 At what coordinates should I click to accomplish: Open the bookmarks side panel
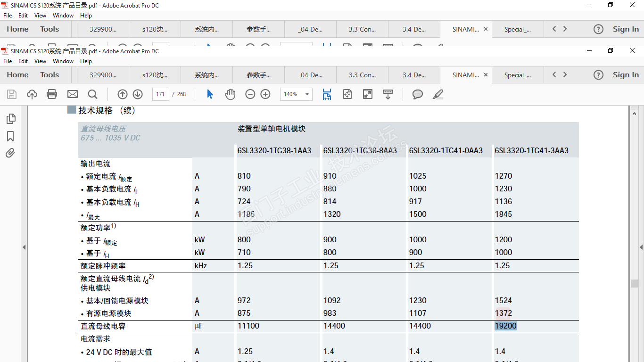click(10, 136)
